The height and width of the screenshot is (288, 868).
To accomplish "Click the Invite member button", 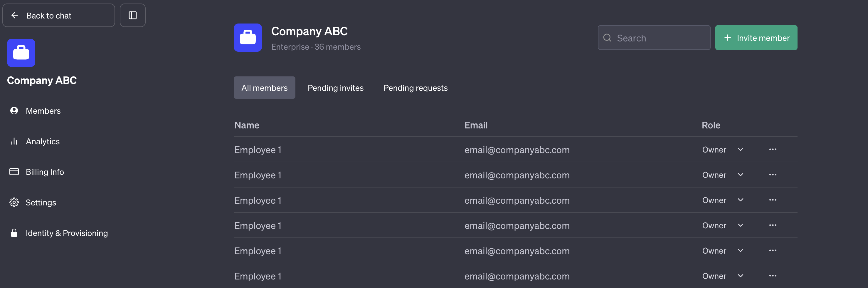I will tap(756, 37).
